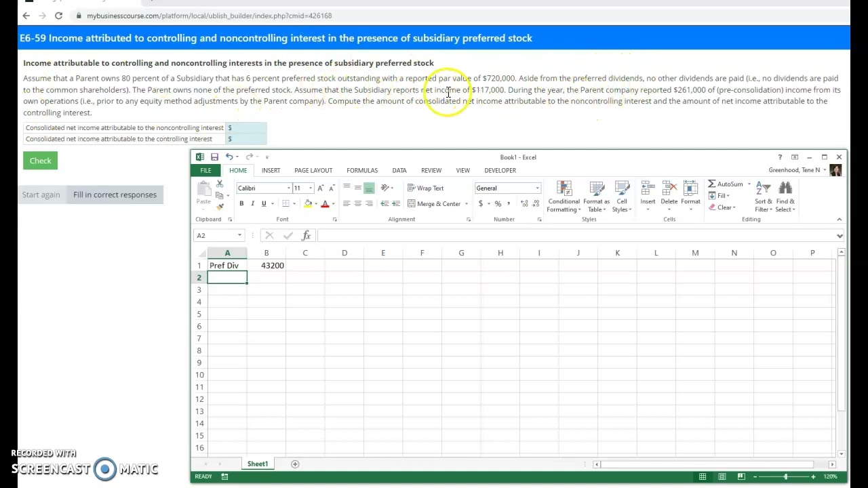Viewport: 868px width, 488px height.
Task: Toggle Align Left horizontal alignment
Action: pos(347,203)
